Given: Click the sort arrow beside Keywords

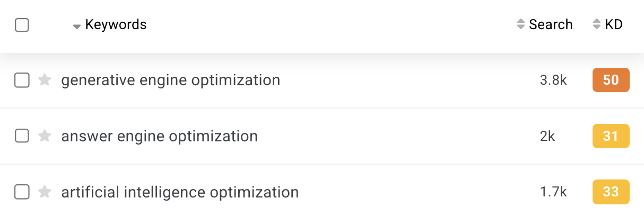Looking at the screenshot, I should (77, 26).
